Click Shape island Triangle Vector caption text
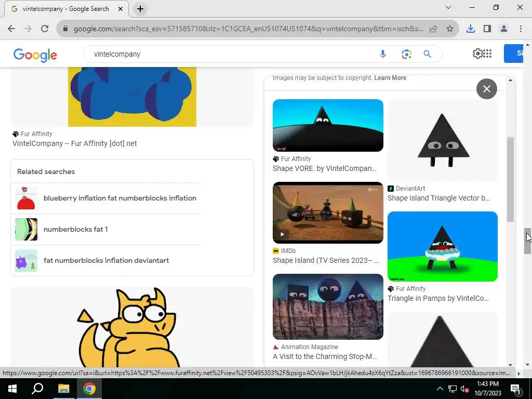Image resolution: width=532 pixels, height=399 pixels. [x=439, y=198]
